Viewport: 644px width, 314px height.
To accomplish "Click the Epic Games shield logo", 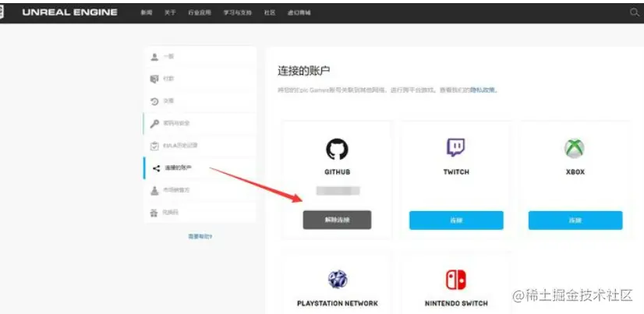I will [x=2, y=12].
